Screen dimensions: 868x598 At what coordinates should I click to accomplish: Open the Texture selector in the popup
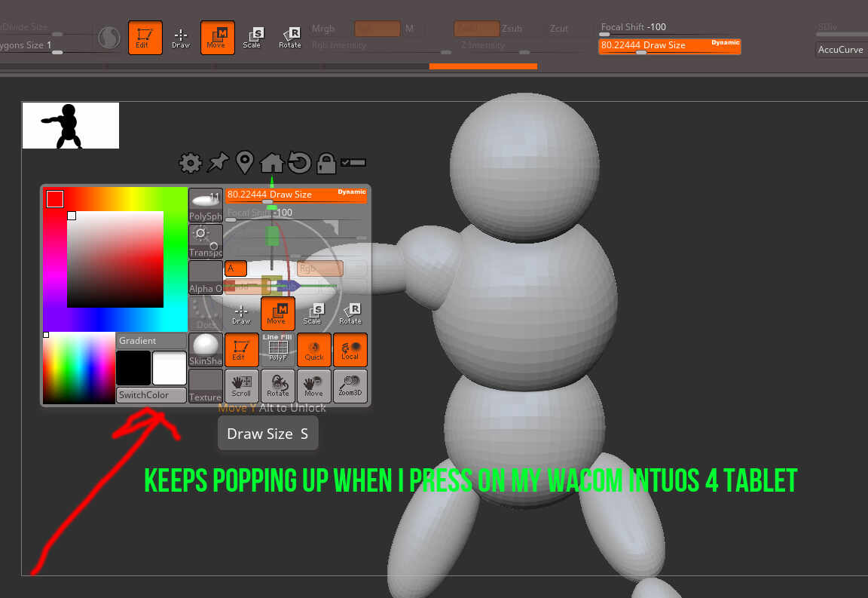[206, 386]
